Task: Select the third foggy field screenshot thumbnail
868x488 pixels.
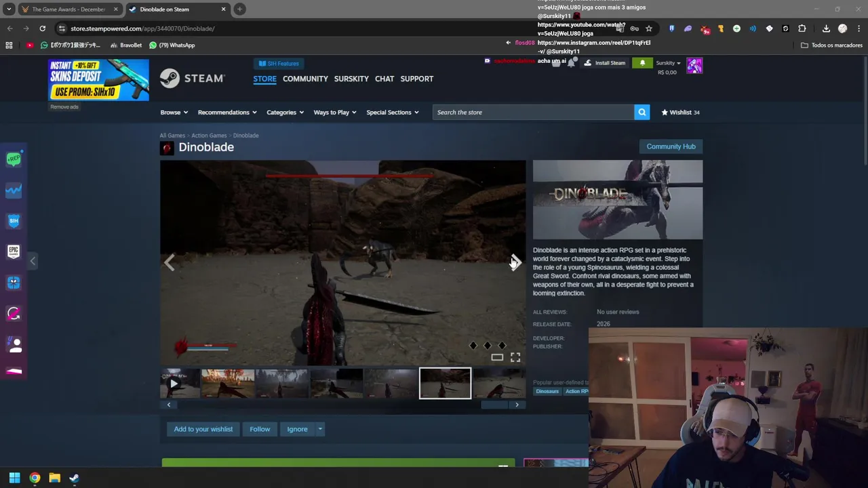Action: 282,384
